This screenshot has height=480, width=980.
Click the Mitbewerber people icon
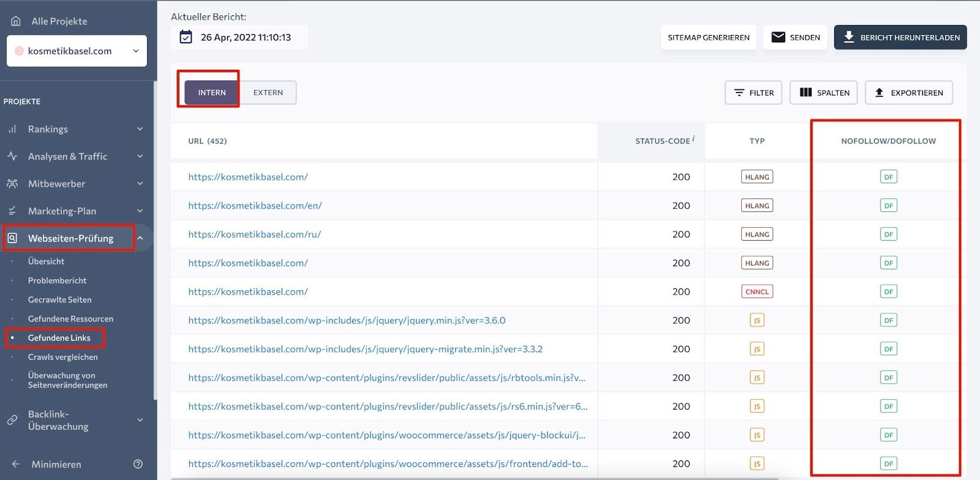pos(12,184)
